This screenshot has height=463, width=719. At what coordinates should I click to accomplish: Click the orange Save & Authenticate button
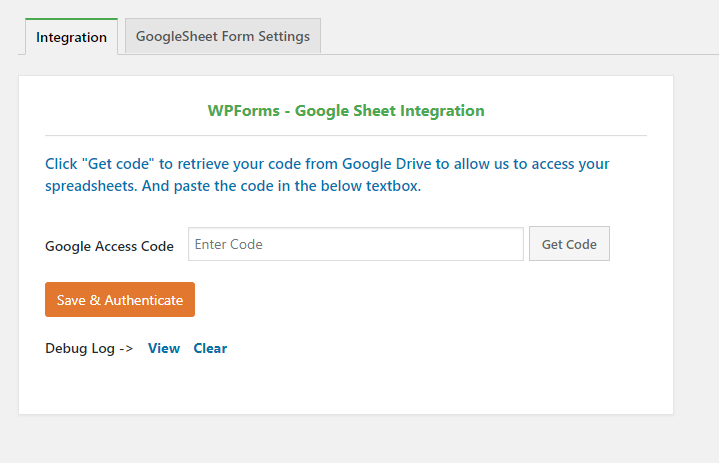click(x=120, y=300)
